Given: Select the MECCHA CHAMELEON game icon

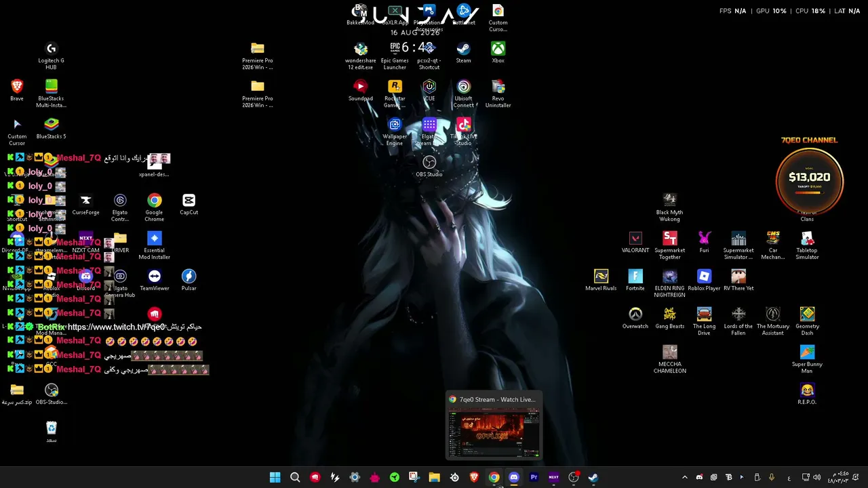Looking at the screenshot, I should (x=669, y=359).
